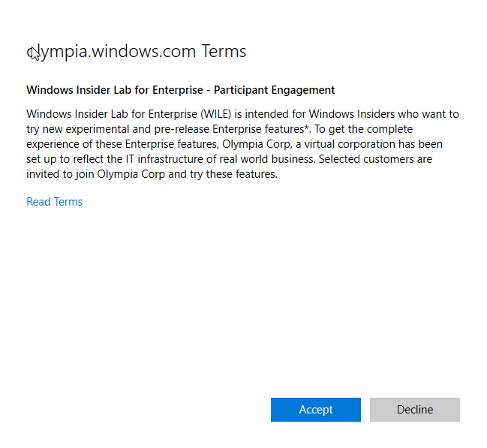
Task: Open the Read Terms link
Action: point(54,202)
